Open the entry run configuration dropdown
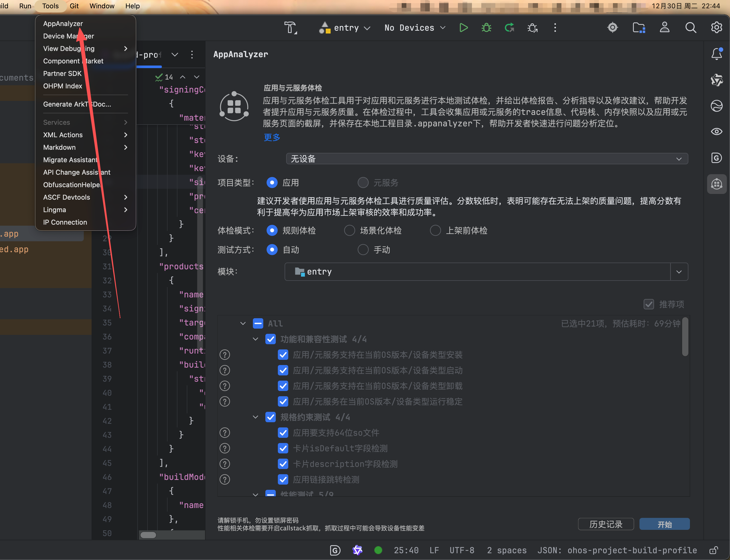Screen dimensions: 730x560 coord(345,28)
